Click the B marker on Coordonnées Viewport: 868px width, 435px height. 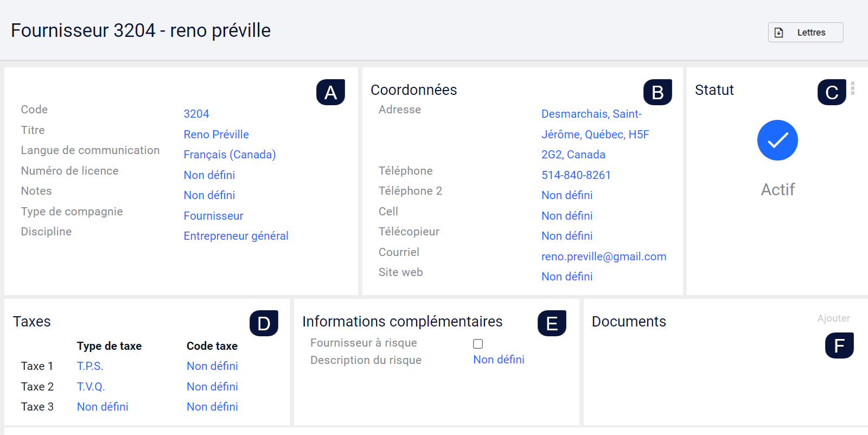click(658, 92)
